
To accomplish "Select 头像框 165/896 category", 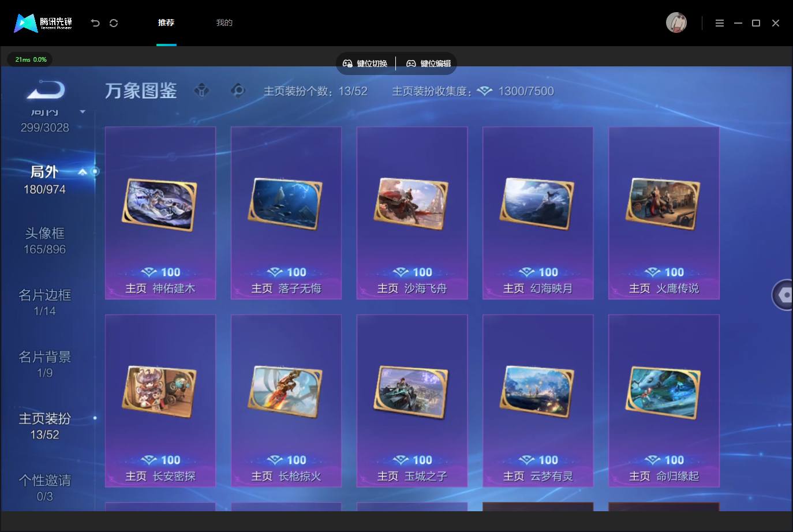I will point(44,241).
